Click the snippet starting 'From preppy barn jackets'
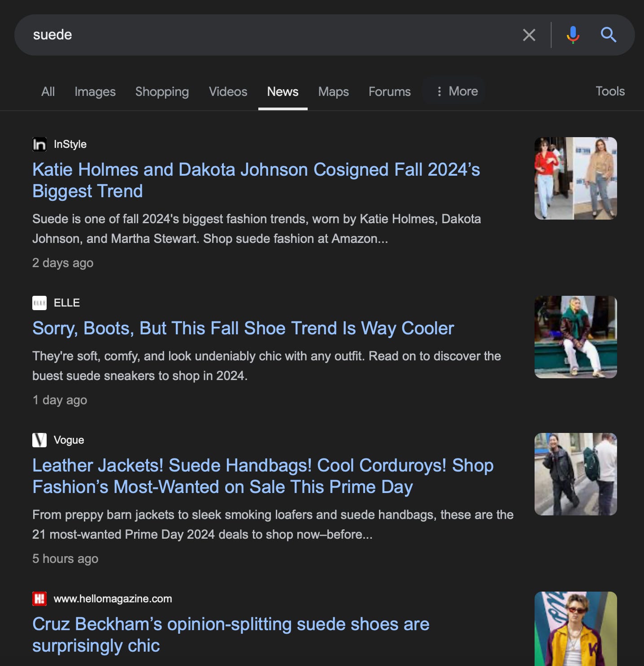The width and height of the screenshot is (644, 666). point(273,524)
